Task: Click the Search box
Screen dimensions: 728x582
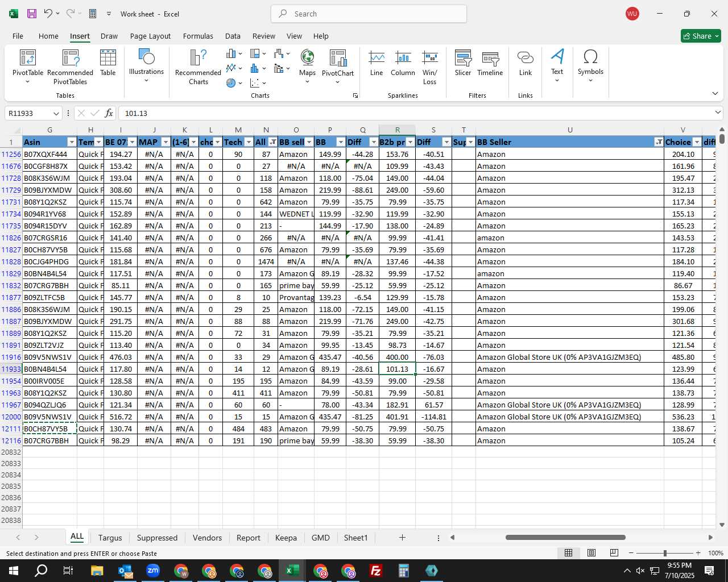Action: (369, 14)
